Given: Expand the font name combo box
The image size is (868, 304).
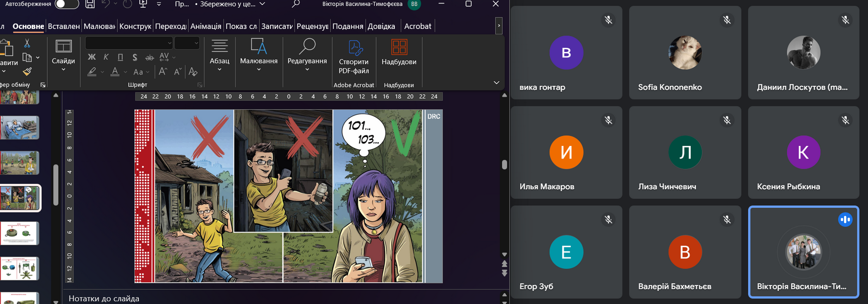Looking at the screenshot, I should click(x=169, y=43).
